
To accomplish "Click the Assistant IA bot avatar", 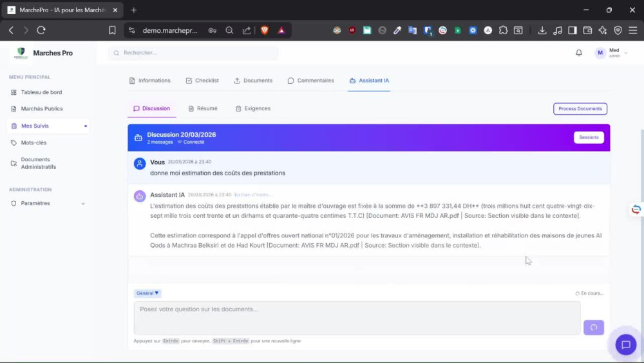I will point(140,196).
